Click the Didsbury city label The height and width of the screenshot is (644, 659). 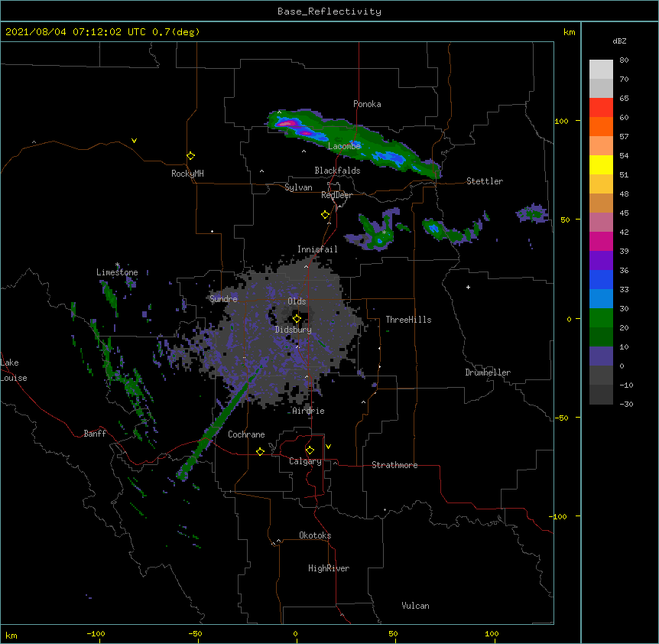tap(294, 330)
